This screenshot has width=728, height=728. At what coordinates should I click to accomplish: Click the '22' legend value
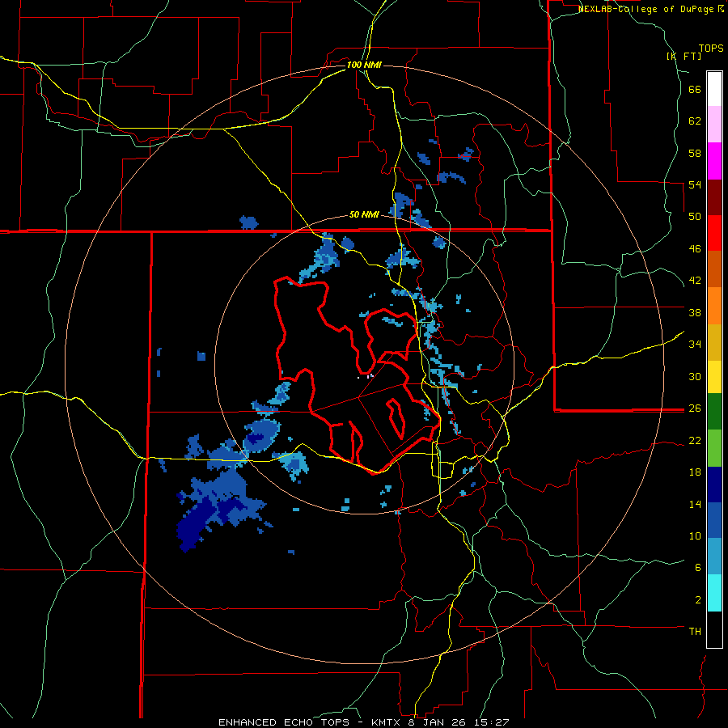[x=695, y=441]
